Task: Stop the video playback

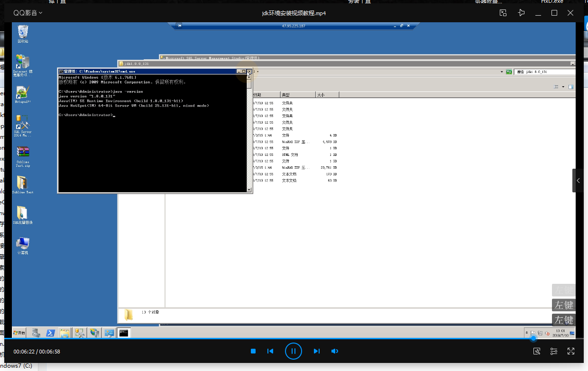Action: coord(253,351)
